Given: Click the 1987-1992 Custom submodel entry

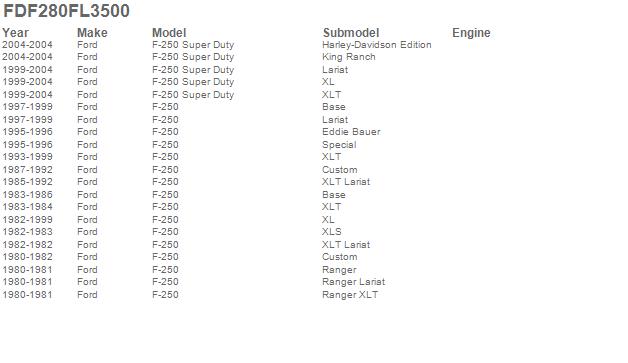Looking at the screenshot, I should click(x=339, y=170).
